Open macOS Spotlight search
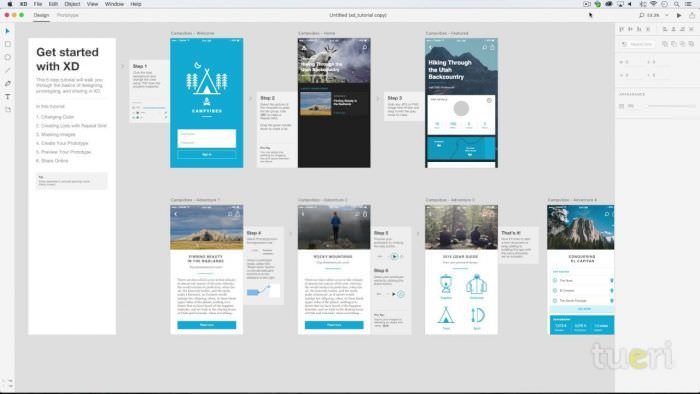The image size is (700, 394). click(x=677, y=4)
